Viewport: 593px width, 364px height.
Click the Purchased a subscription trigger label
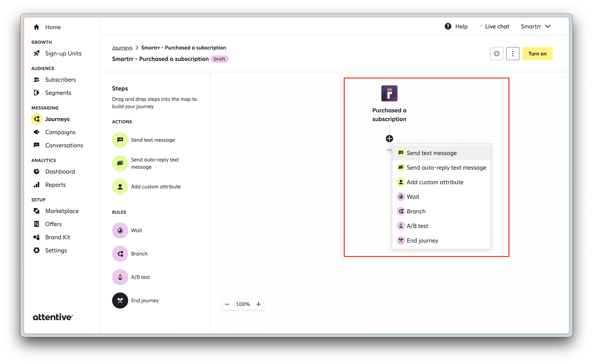[389, 114]
